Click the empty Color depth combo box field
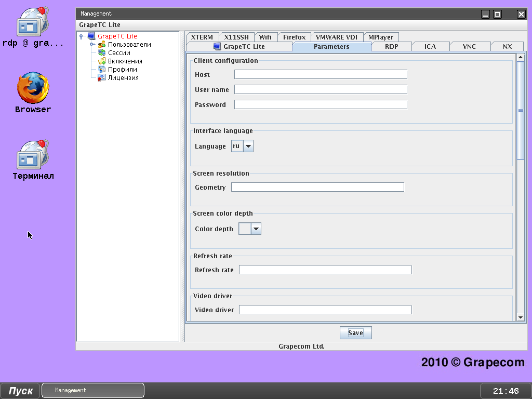 point(245,229)
